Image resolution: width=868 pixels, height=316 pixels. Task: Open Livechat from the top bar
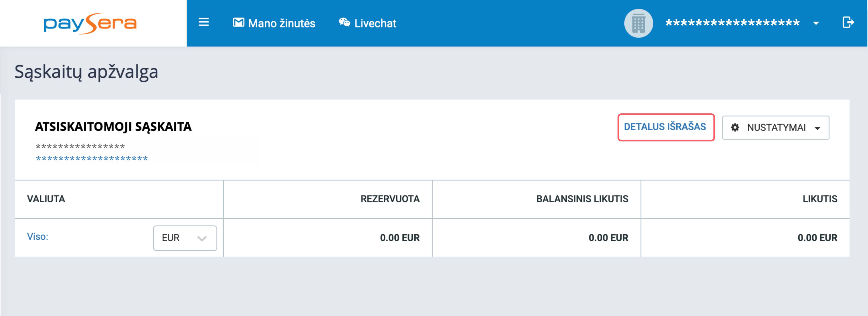coord(375,23)
